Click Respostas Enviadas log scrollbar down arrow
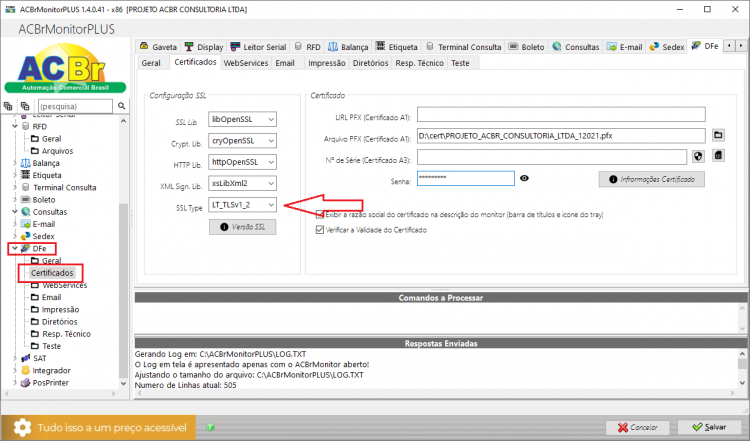Image resolution: width=750 pixels, height=441 pixels. coord(742,383)
